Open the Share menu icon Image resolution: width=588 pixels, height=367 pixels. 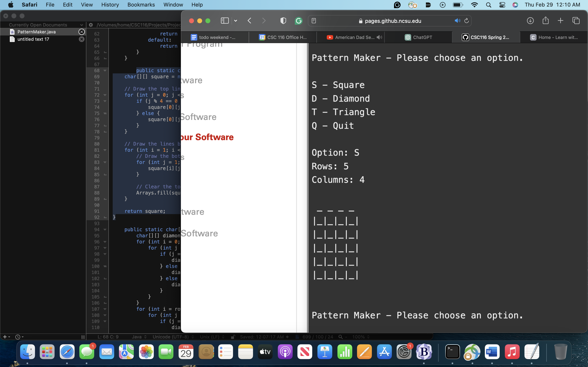point(546,21)
